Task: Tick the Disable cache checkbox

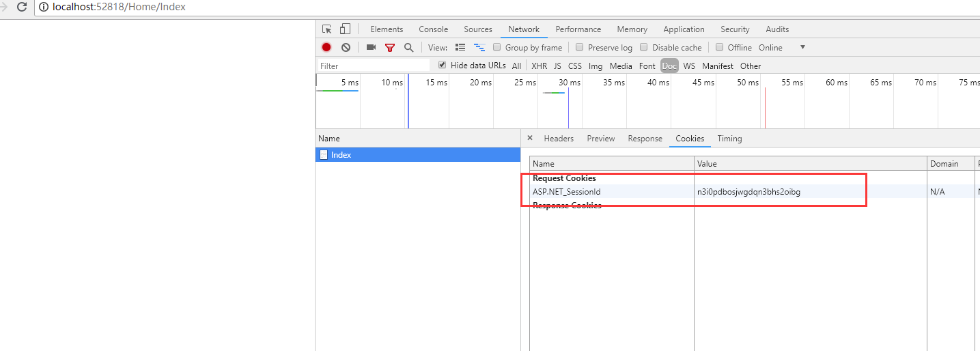Action: (x=644, y=48)
